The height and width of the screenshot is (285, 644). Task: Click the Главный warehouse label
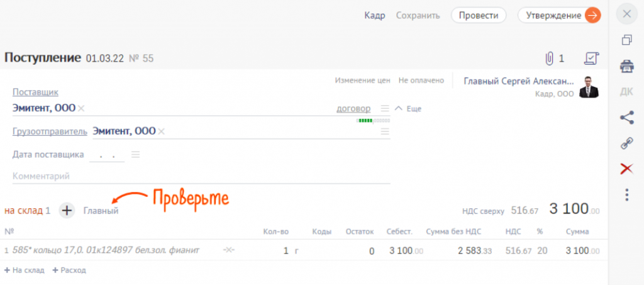coord(101,211)
